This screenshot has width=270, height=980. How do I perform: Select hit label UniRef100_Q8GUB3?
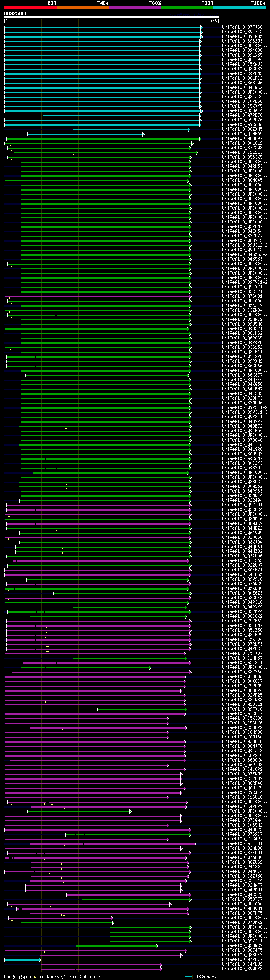[242, 69]
